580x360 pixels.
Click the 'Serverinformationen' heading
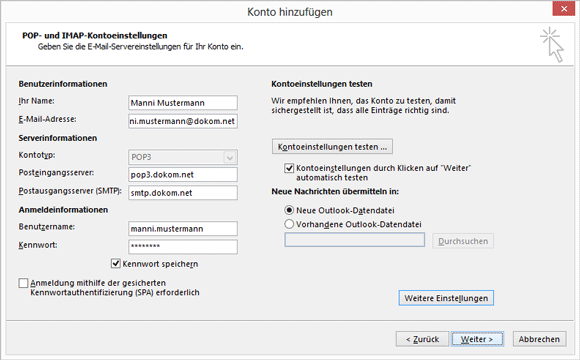pos(58,138)
